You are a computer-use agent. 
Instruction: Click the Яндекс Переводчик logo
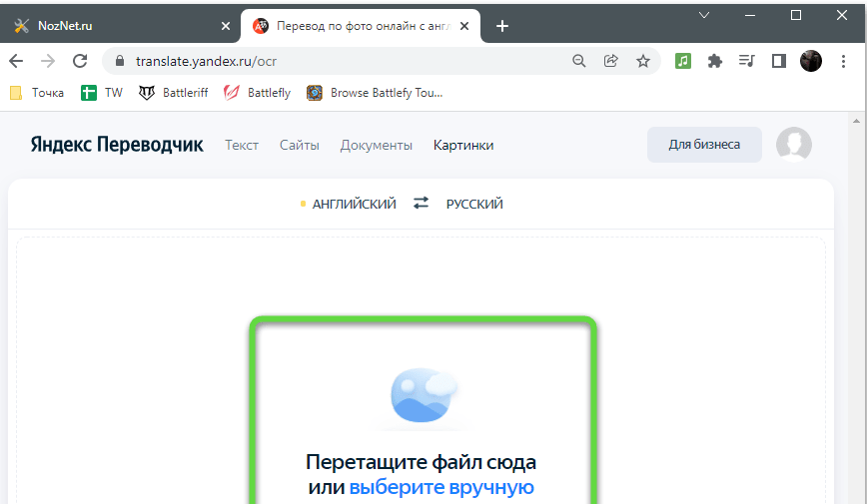(x=117, y=145)
